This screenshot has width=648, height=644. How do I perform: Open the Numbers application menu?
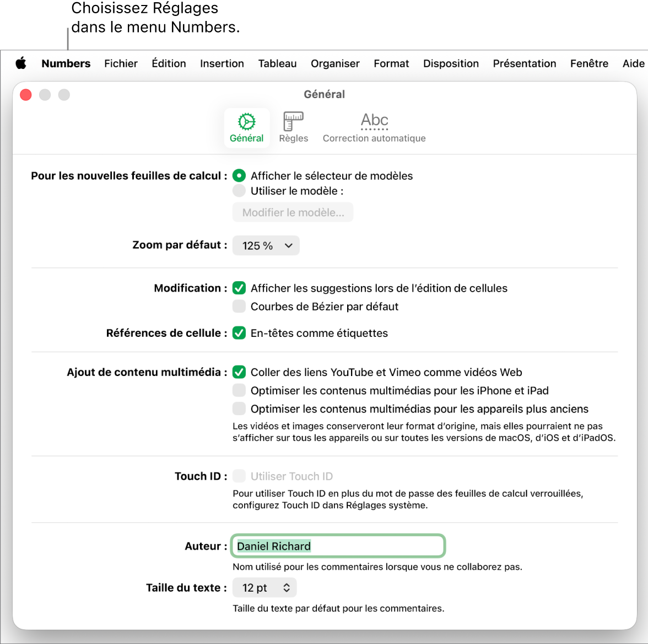pos(66,63)
